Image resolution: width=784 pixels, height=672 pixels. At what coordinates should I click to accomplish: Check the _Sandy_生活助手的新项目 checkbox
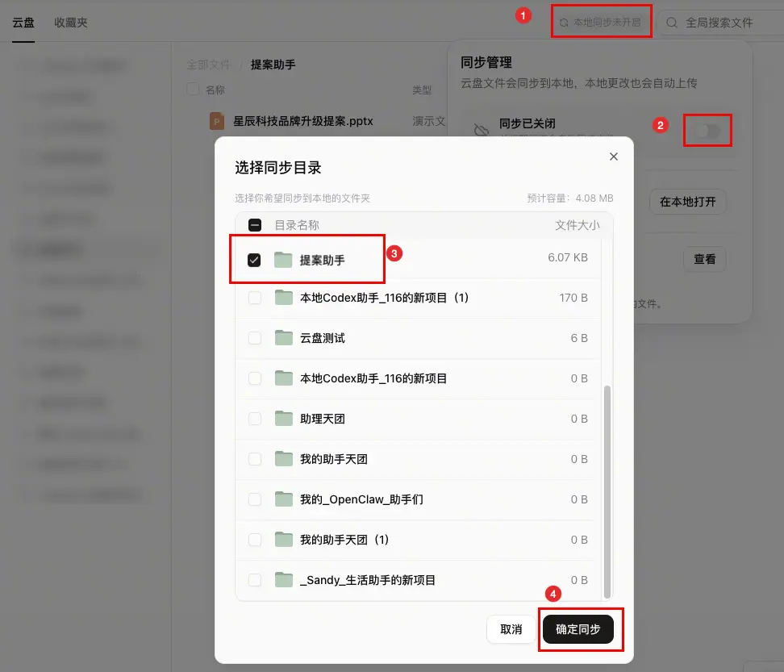click(255, 580)
